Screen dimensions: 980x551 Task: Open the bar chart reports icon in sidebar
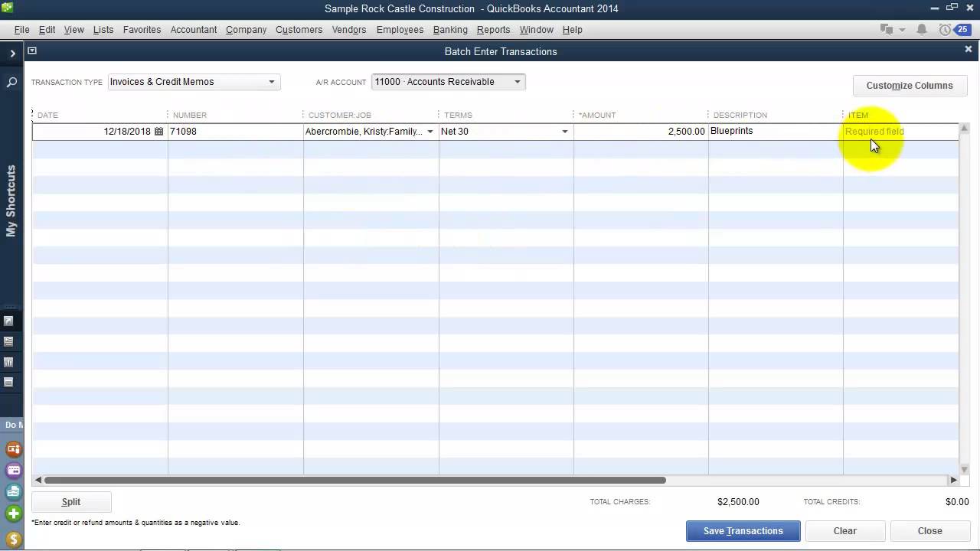tap(8, 362)
